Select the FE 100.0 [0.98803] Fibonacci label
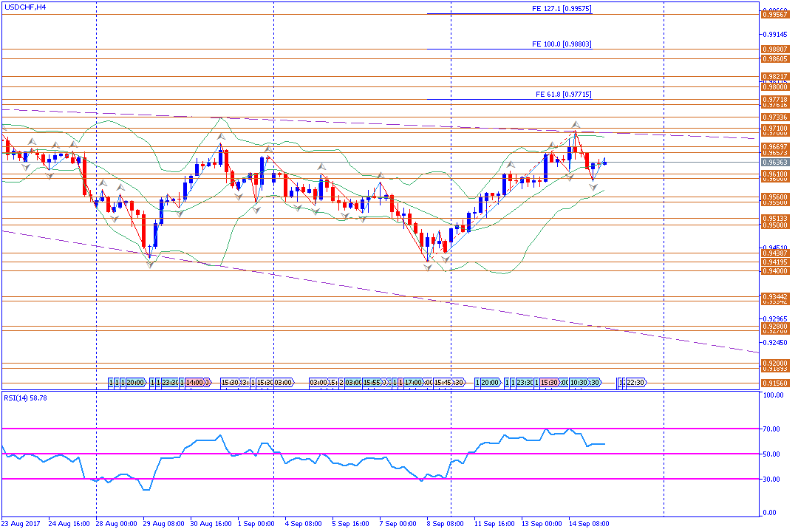This screenshot has height=532, width=798. point(562,44)
